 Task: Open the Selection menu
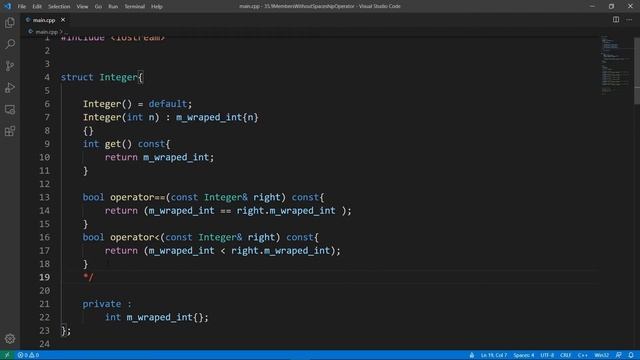click(x=59, y=7)
